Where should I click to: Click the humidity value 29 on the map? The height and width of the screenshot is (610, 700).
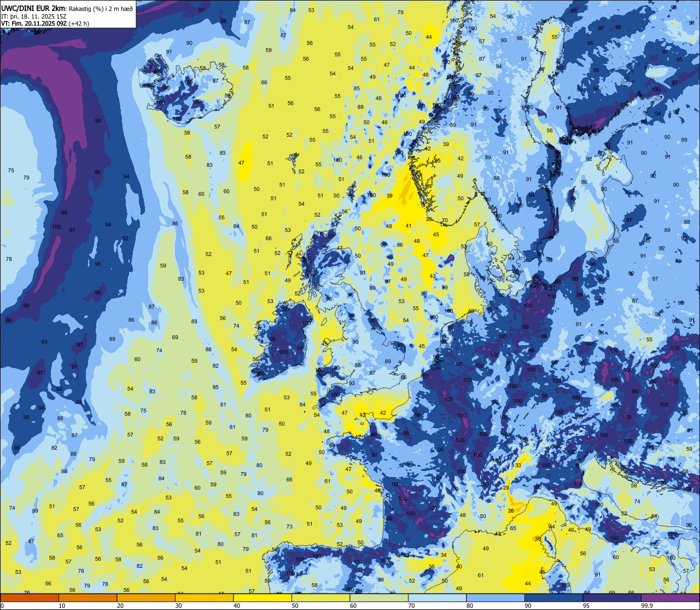(x=506, y=487)
